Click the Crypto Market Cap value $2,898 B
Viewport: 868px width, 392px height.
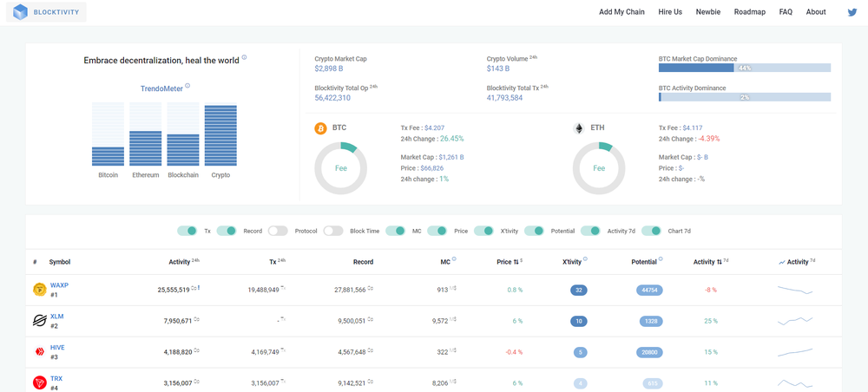[329, 69]
